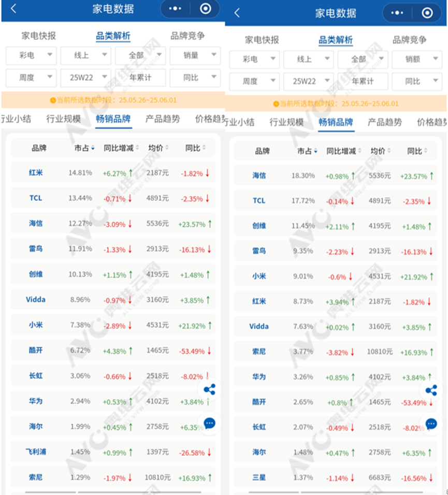
Task: Tap the circular close-target icon in 销量 screen
Action: point(206,8)
